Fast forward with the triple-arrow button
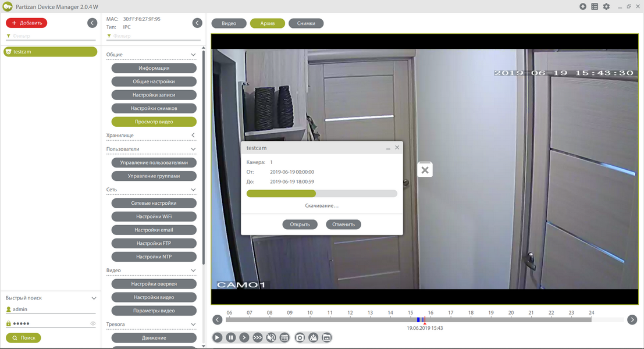The image size is (644, 349). pyautogui.click(x=258, y=337)
